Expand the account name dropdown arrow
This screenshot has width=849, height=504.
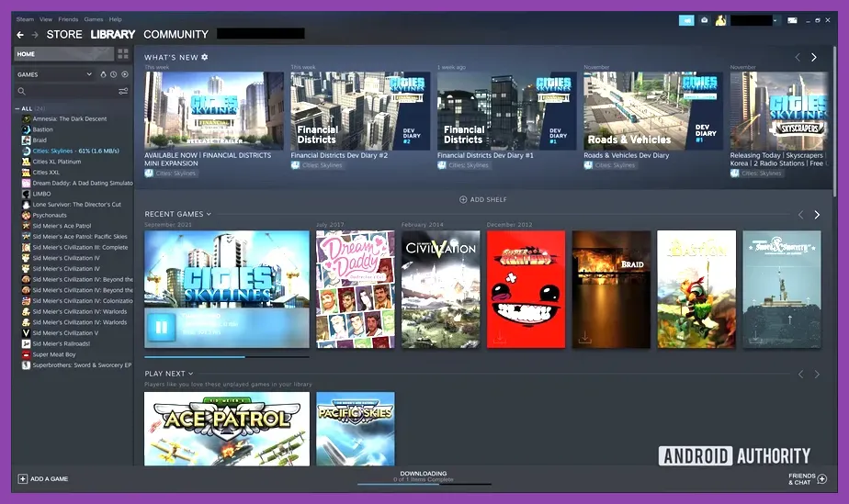(x=775, y=20)
